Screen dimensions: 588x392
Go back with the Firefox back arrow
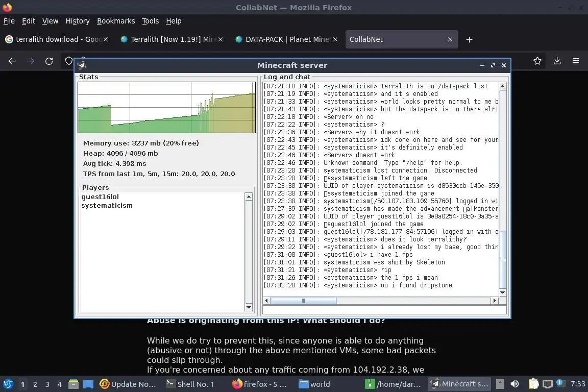[x=12, y=61]
